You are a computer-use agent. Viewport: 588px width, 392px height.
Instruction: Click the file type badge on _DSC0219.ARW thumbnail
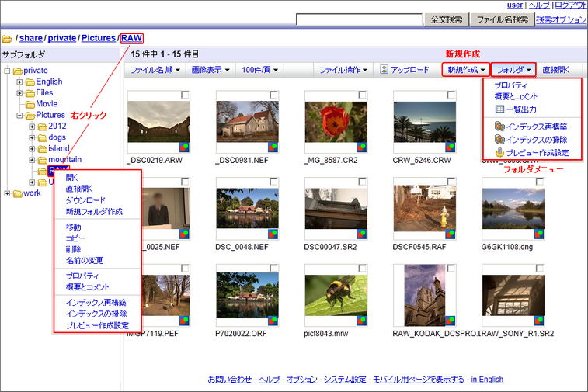click(185, 147)
